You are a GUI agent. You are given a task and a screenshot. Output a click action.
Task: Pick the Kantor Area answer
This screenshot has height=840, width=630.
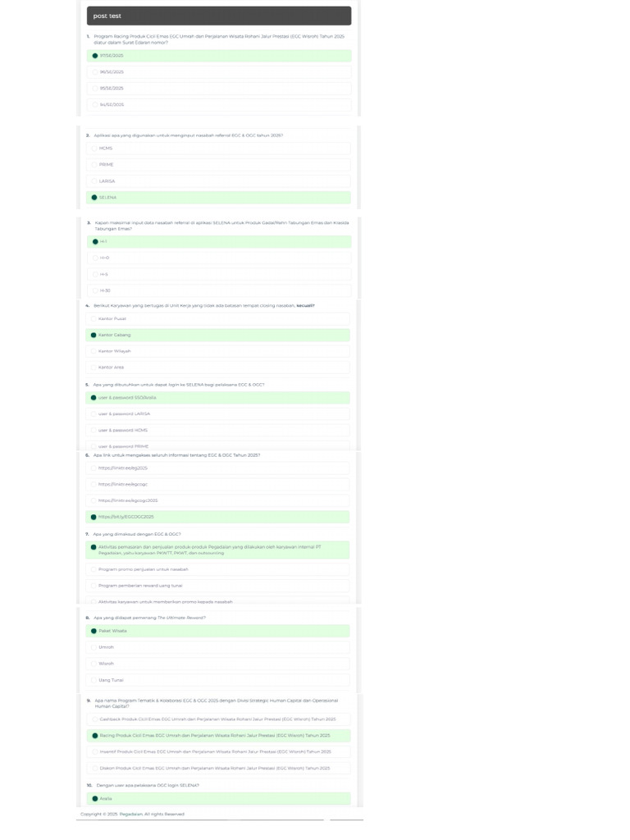(217, 367)
